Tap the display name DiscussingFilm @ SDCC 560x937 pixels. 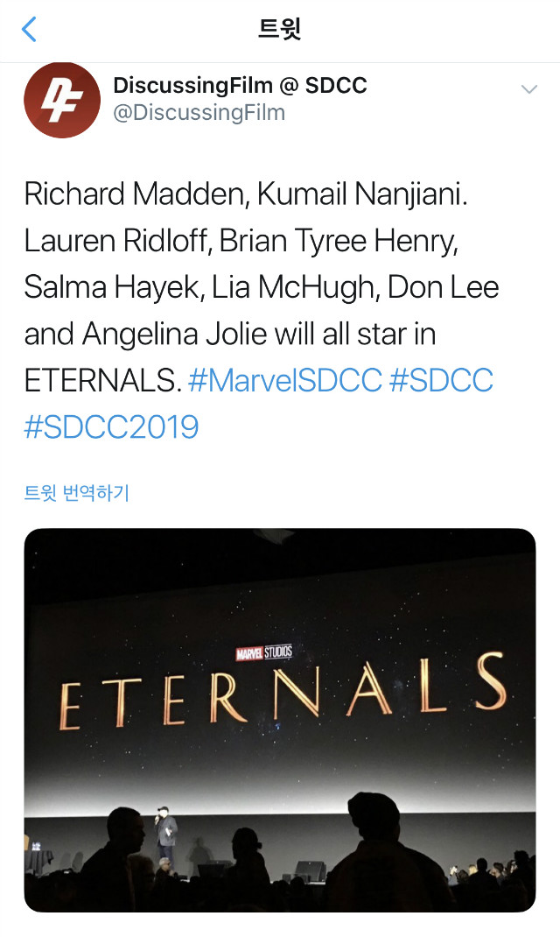(240, 86)
